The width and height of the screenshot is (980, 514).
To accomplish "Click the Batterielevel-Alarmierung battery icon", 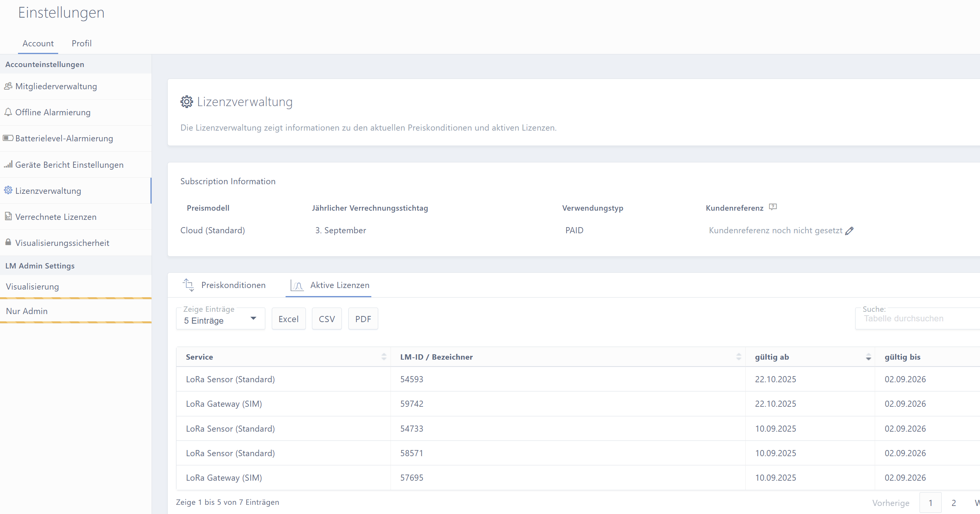I will point(8,138).
